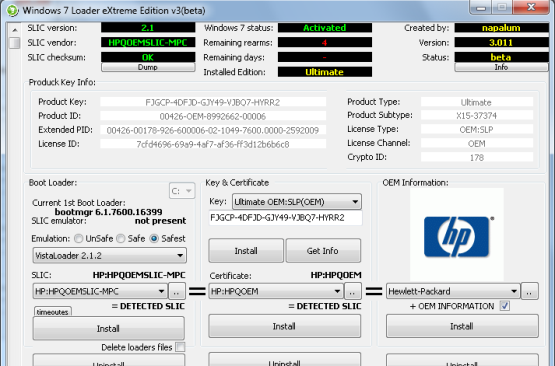Select the Safe emulation radio button

pos(121,239)
